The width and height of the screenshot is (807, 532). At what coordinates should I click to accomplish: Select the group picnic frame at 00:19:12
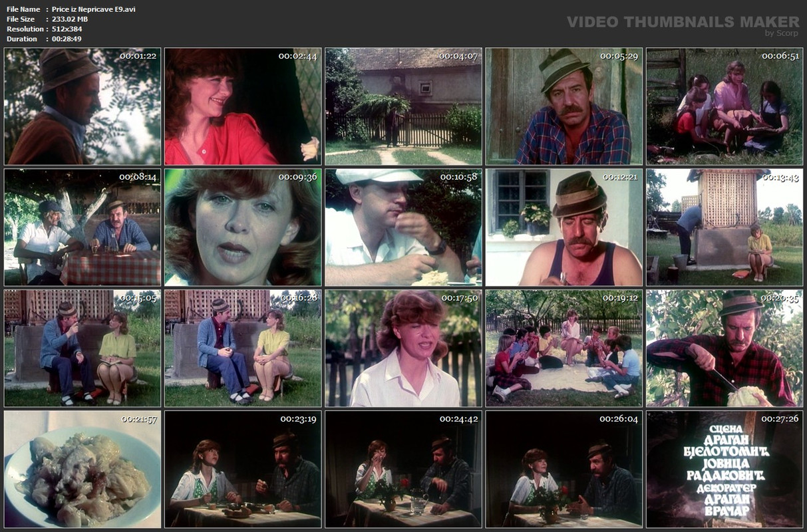pos(564,348)
